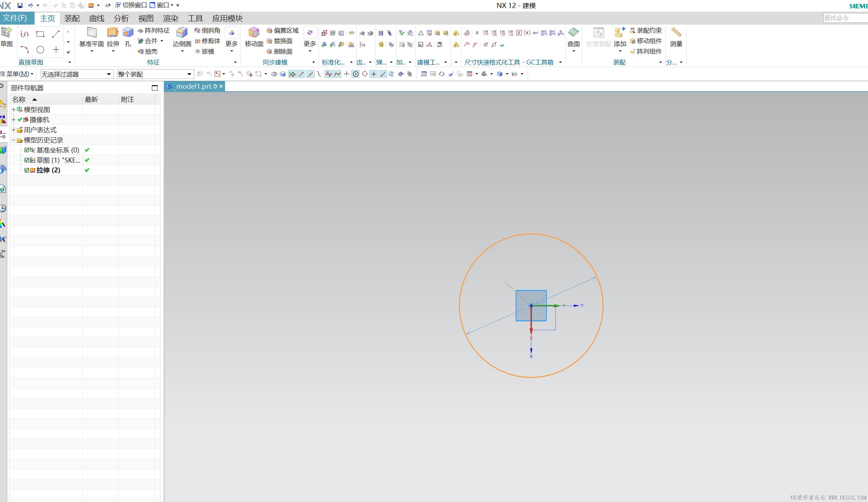Toggle checkbox for 草图 (1) SKE...

click(27, 160)
